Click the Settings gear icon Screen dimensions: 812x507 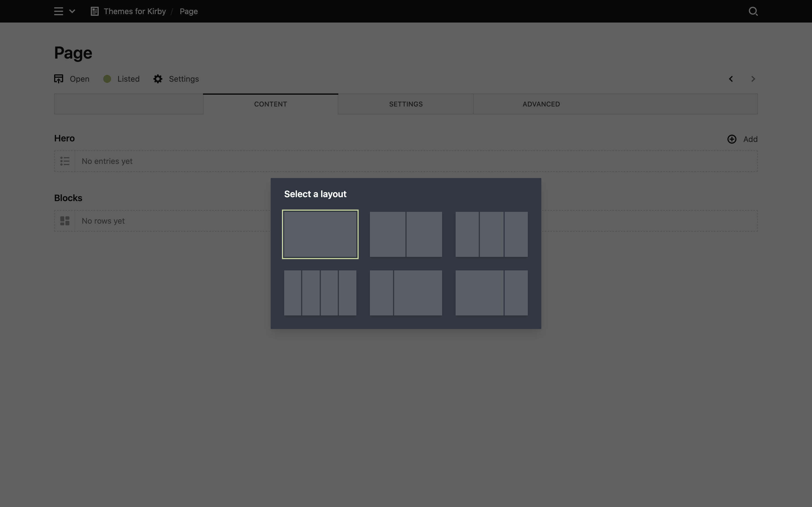coord(157,79)
